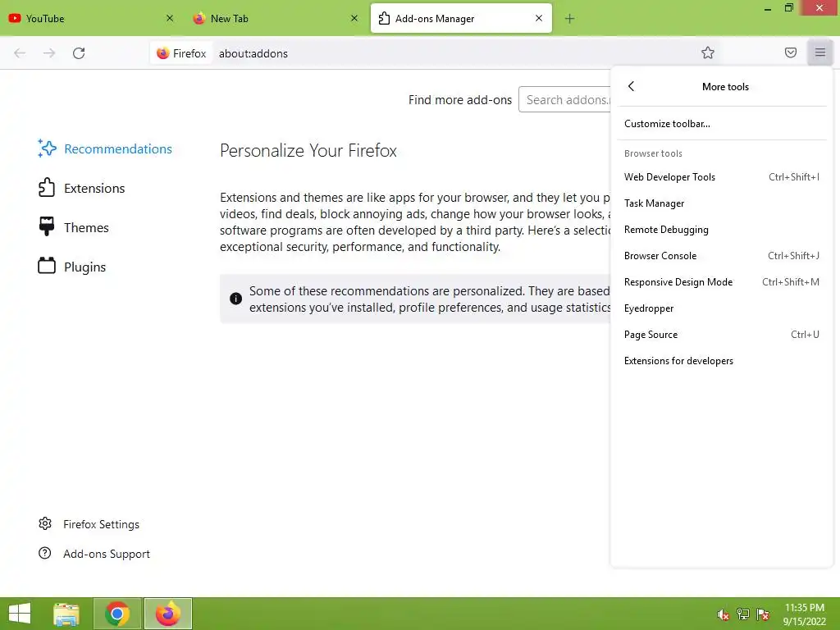The width and height of the screenshot is (840, 630).
Task: Click the "Browser tools" section header
Action: click(x=653, y=153)
